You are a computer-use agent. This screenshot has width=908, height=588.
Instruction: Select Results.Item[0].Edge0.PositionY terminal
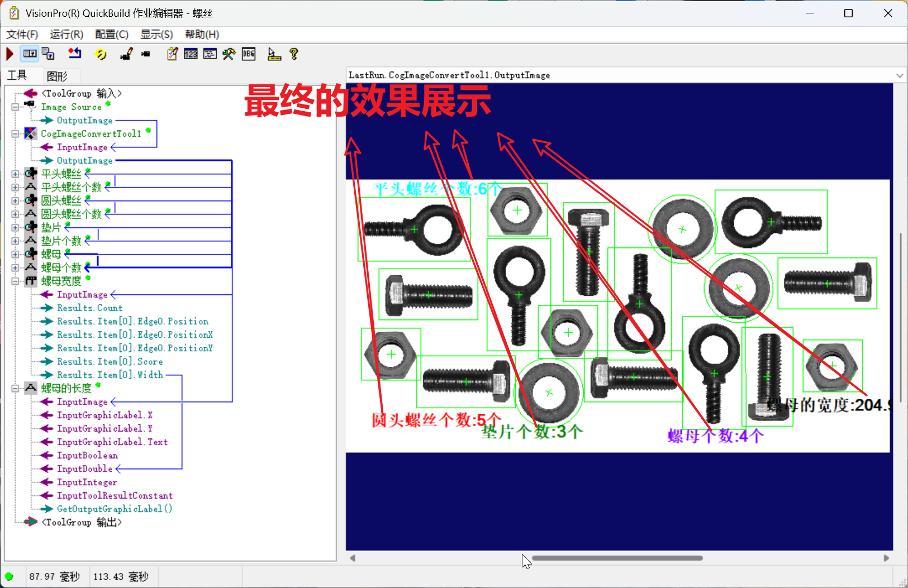click(135, 348)
